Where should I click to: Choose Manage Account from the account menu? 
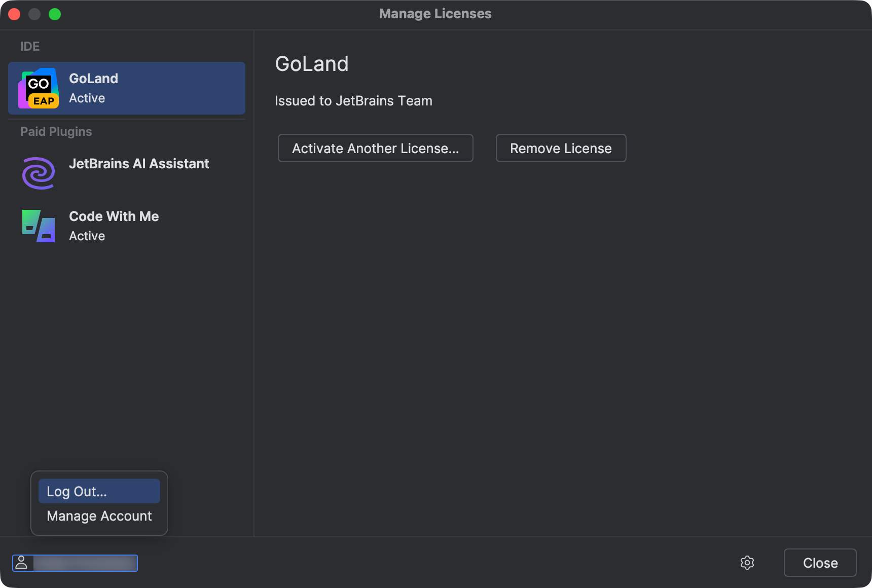(x=99, y=516)
